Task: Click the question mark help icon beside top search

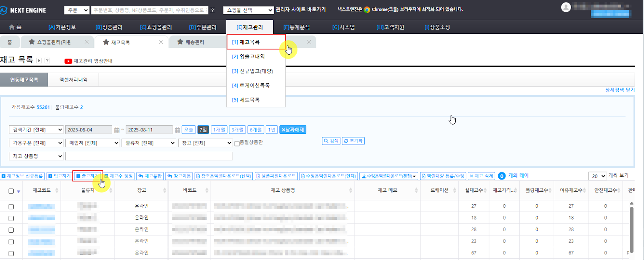Action: click(213, 10)
